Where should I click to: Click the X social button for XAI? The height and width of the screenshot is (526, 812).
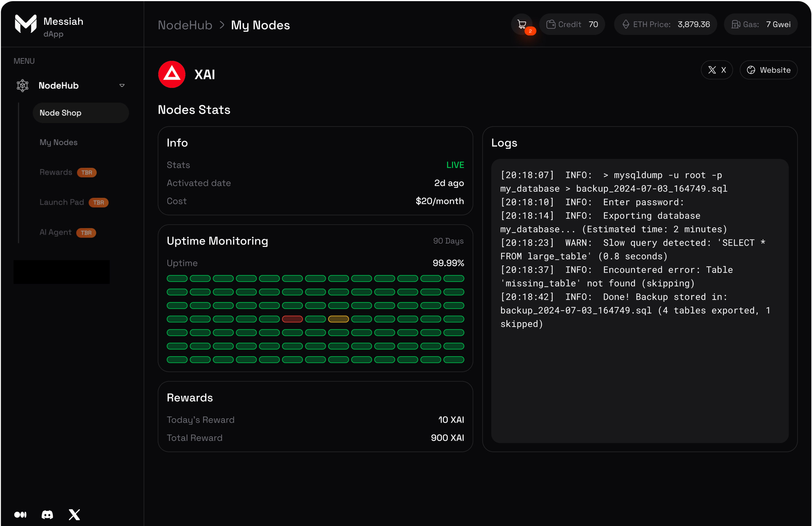716,70
